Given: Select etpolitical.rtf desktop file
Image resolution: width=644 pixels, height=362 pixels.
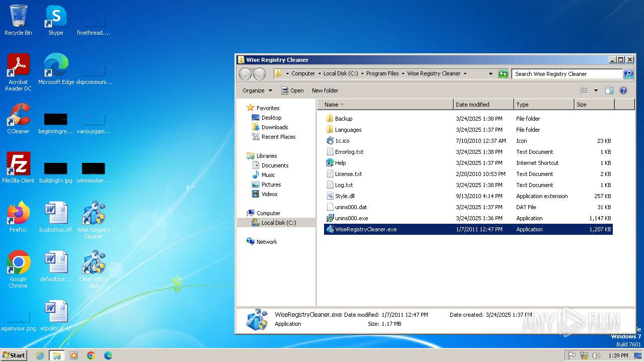Looking at the screenshot, I should (x=56, y=316).
